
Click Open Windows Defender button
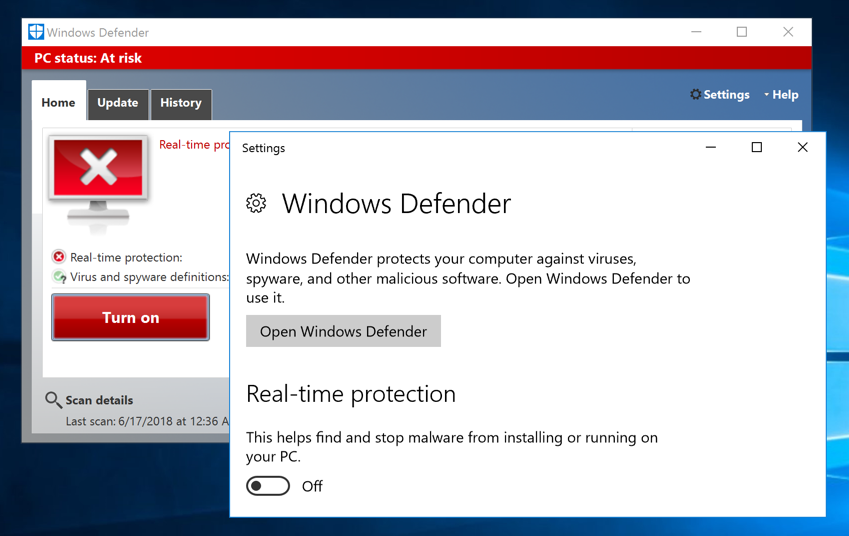343,331
